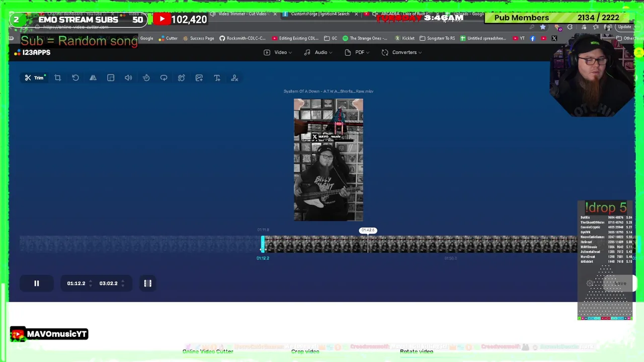Image resolution: width=644 pixels, height=362 pixels.
Task: Open the Stabilize video hand icon
Action: click(x=182, y=78)
